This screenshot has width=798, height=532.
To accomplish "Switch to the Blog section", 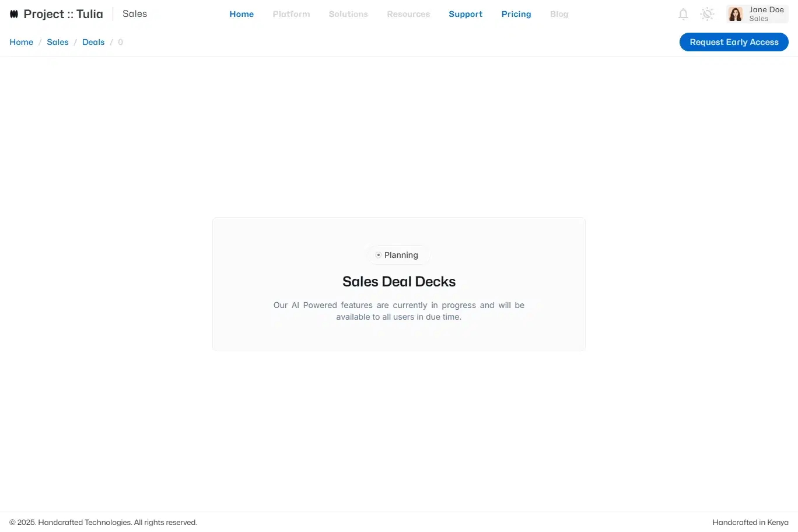I will [559, 14].
